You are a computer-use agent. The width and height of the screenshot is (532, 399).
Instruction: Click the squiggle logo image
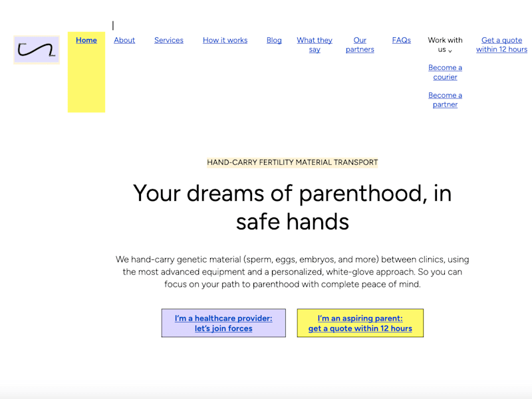37,50
